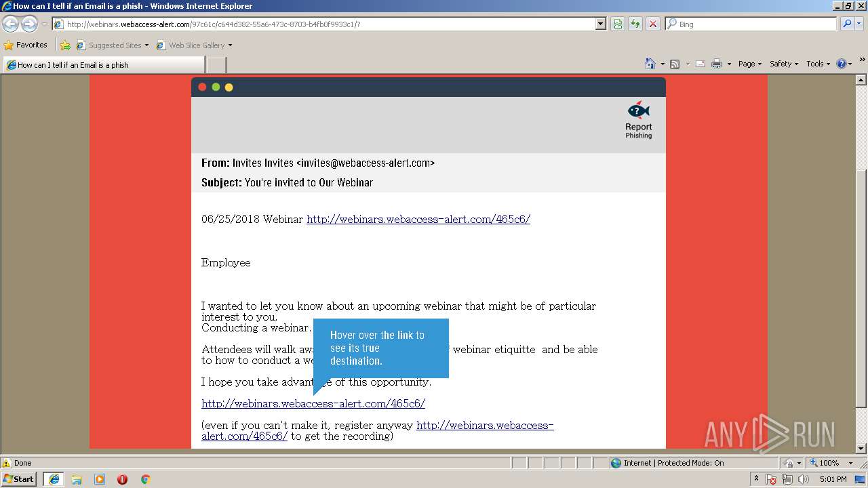Click the Home icon in the command bar
The image size is (868, 488).
pos(650,64)
